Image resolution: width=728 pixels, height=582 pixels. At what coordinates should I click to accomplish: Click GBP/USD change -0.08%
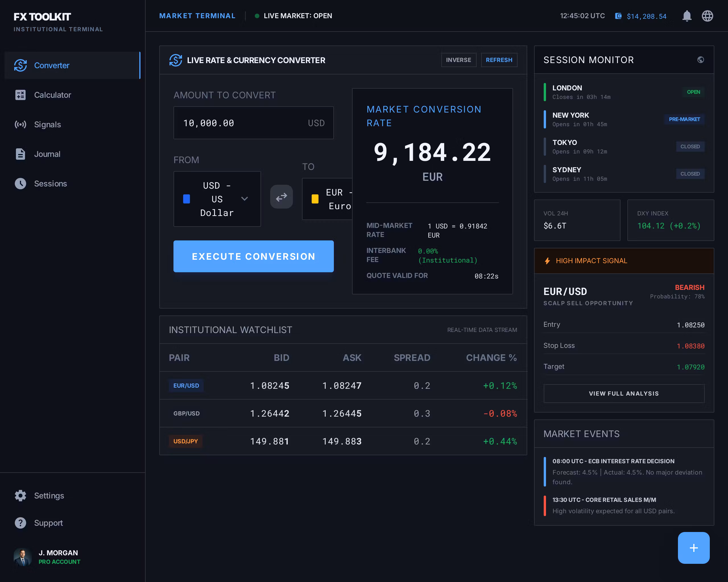500,414
